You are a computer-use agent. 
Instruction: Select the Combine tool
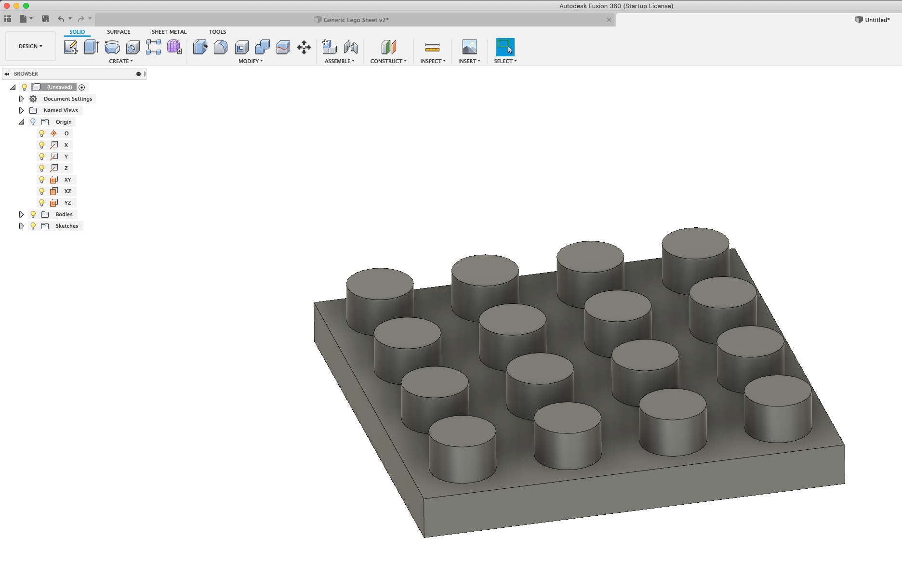(x=262, y=47)
